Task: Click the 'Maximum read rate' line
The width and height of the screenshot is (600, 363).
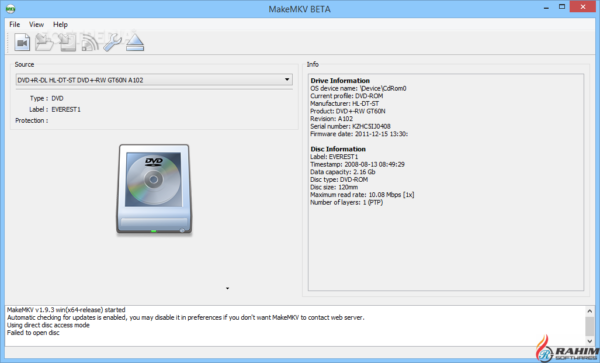Action: pos(362,195)
